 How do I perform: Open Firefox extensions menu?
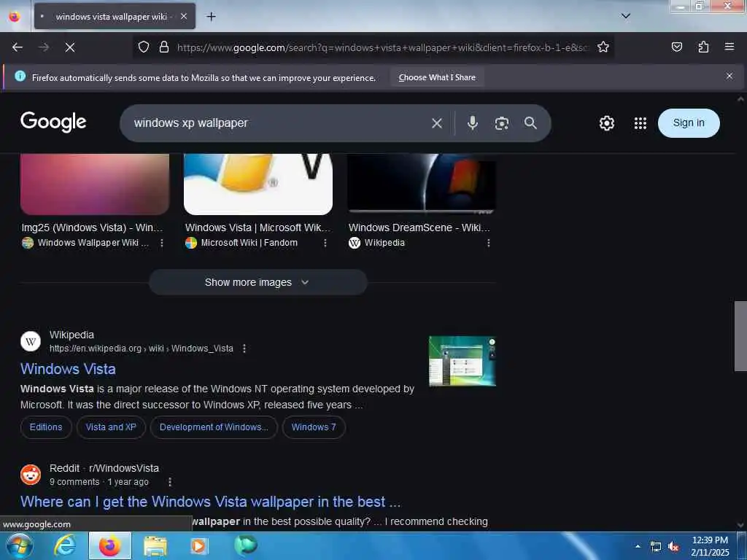click(703, 47)
